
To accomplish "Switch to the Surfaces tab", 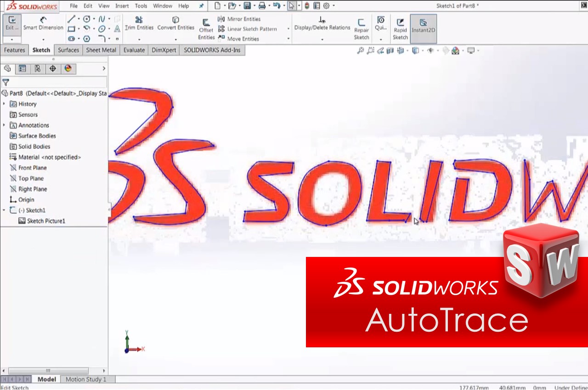I will [68, 50].
